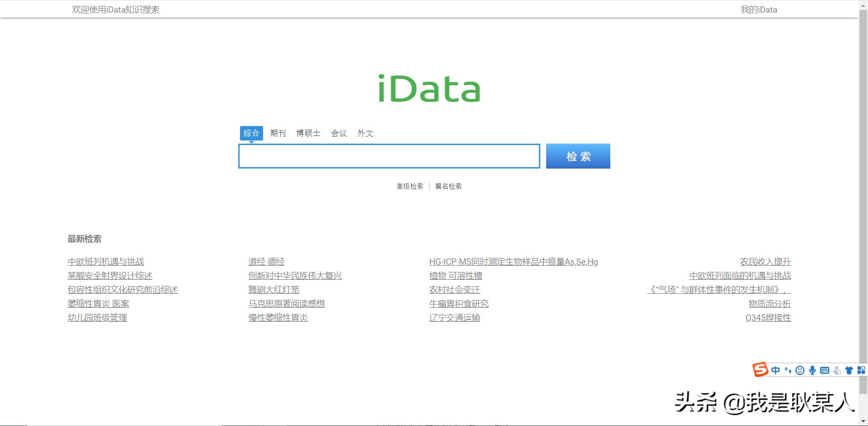Open recent search 物质流分析

(769, 304)
